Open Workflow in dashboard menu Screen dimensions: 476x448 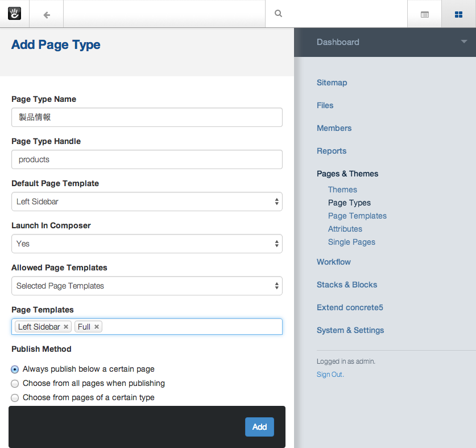[x=334, y=262]
